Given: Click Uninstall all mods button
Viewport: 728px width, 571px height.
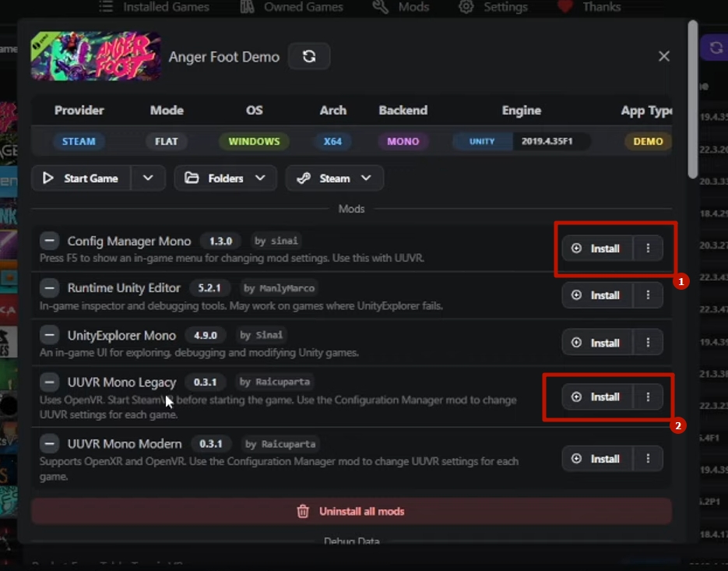Looking at the screenshot, I should 351,511.
